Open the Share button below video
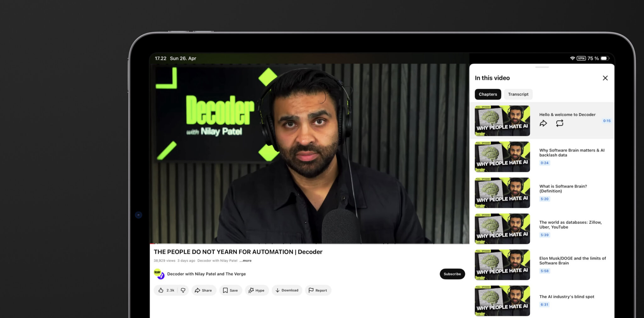644x318 pixels. [x=203, y=290]
